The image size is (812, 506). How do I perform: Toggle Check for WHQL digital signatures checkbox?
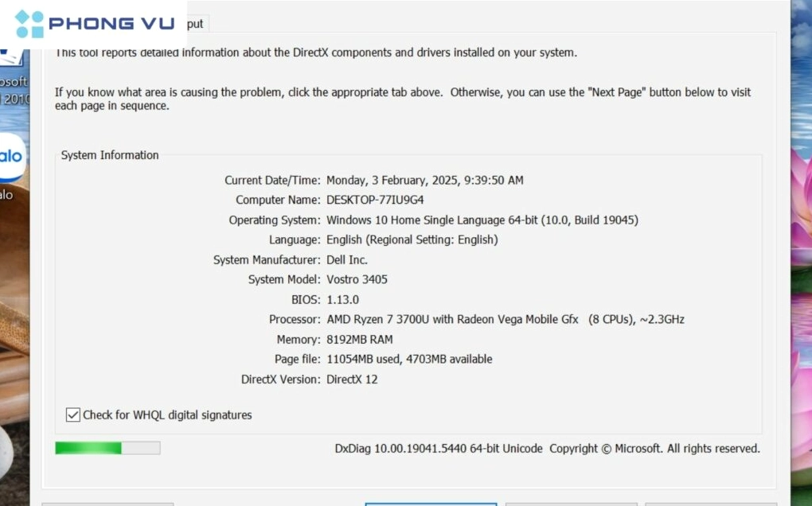(x=73, y=415)
